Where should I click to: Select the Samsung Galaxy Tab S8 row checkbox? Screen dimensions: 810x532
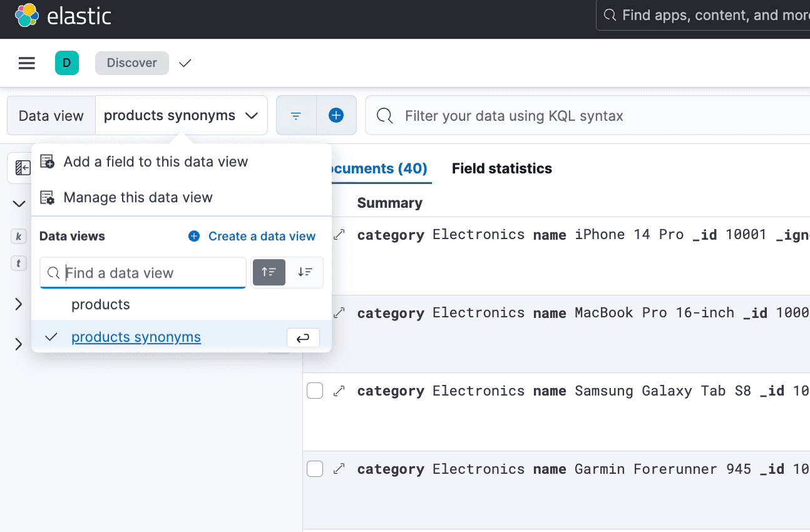coord(315,391)
